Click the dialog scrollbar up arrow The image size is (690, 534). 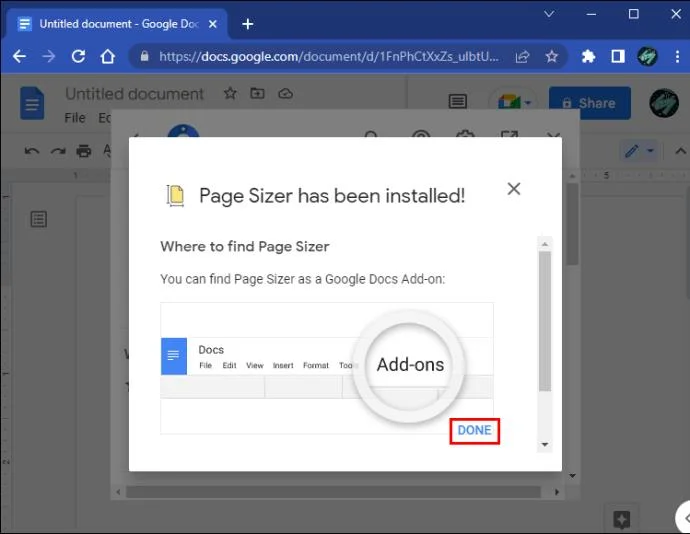tap(545, 244)
